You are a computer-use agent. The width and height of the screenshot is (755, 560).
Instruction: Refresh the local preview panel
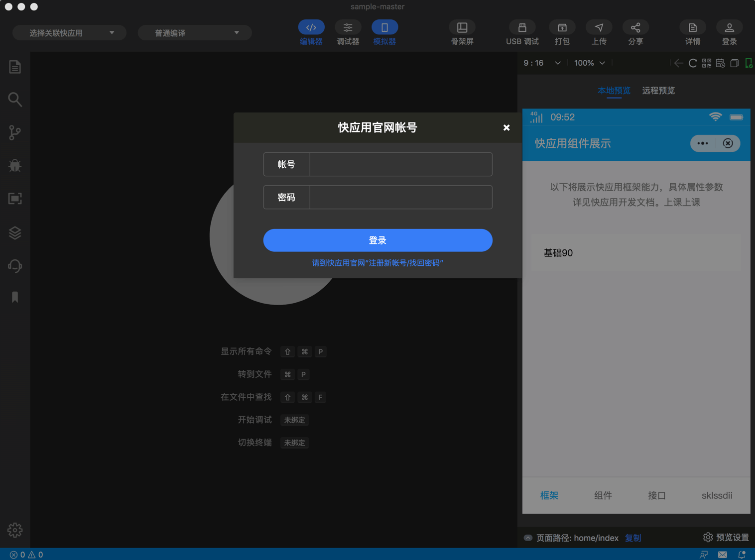pyautogui.click(x=692, y=63)
